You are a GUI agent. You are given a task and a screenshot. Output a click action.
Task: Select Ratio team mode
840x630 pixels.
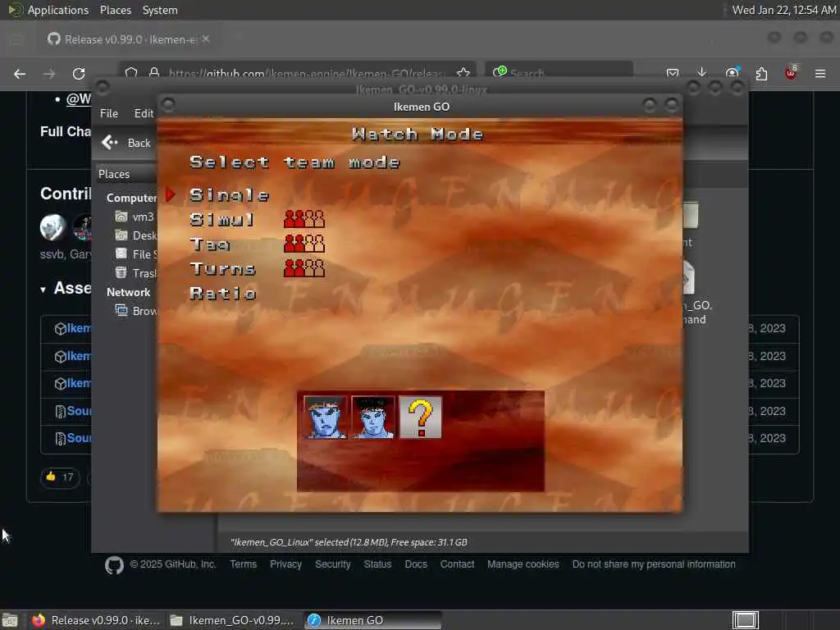click(223, 293)
